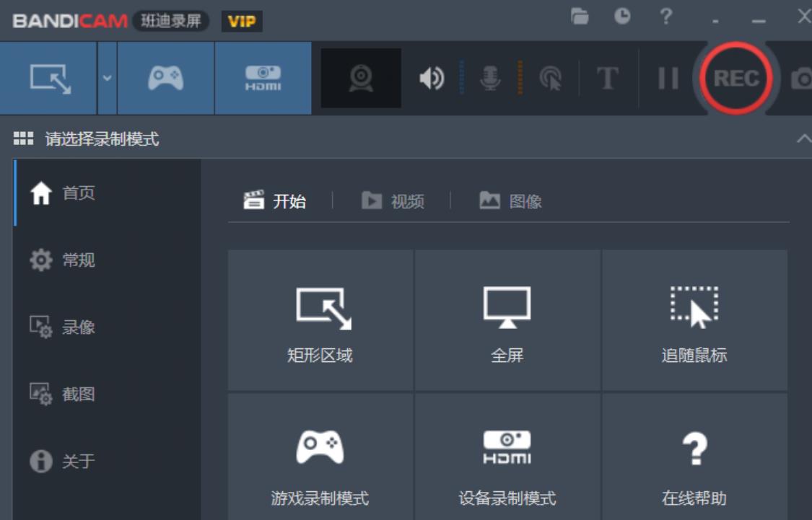Choose the 全屏 fullscreen recording tile

point(507,320)
